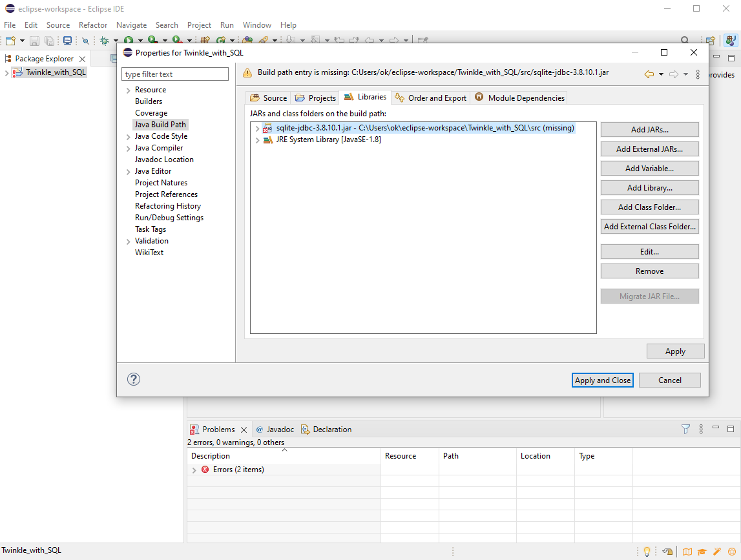Click the Add Class Folder... button

650,207
